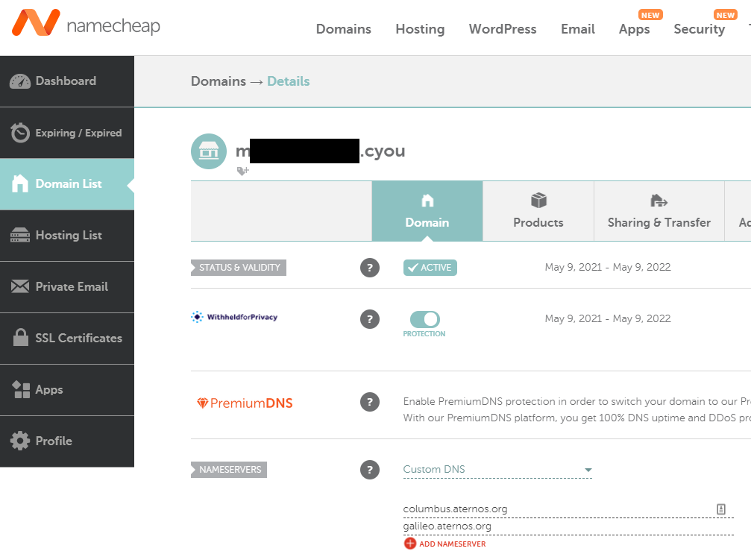This screenshot has height=560, width=751.
Task: Open the Apps top menu
Action: click(634, 29)
